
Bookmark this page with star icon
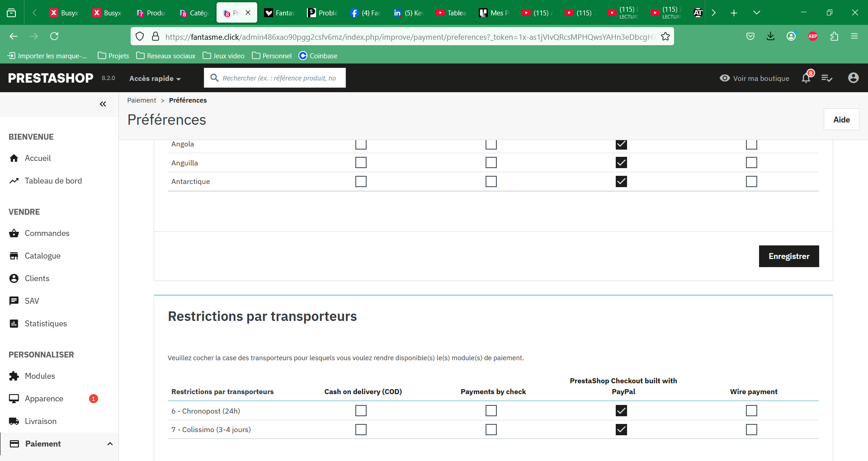pyautogui.click(x=665, y=37)
